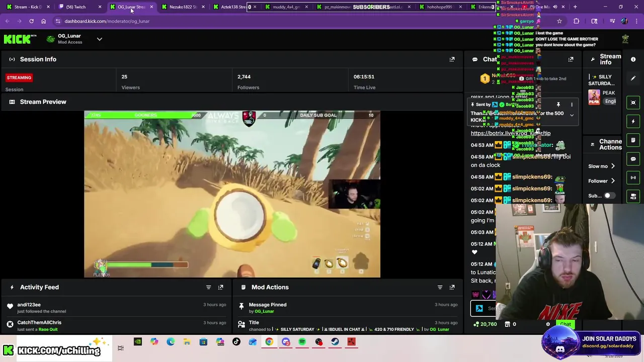
Task: Open Spotify from the taskbar
Action: (302, 342)
